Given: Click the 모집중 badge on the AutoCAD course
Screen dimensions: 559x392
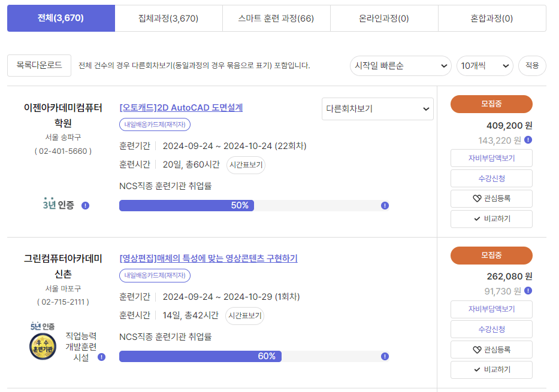Looking at the screenshot, I should tap(491, 104).
